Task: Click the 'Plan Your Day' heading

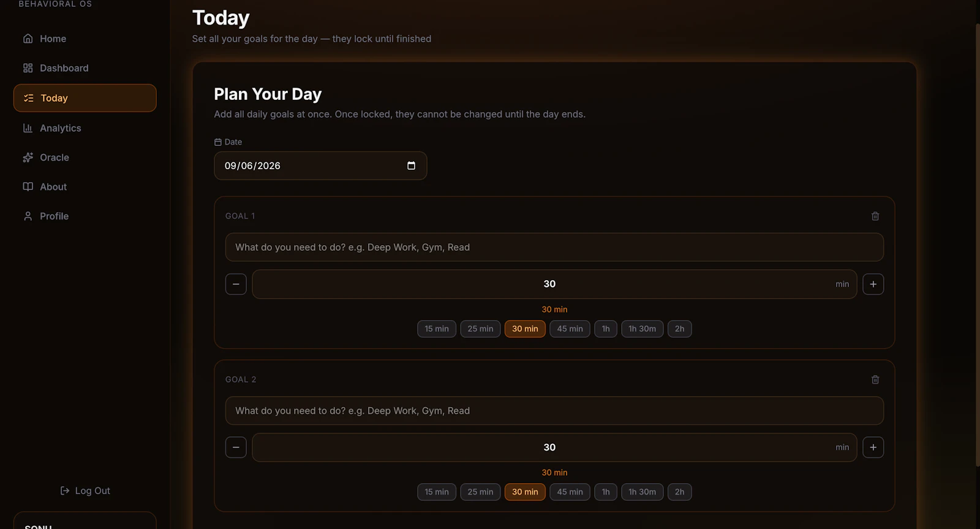Action: click(x=268, y=94)
